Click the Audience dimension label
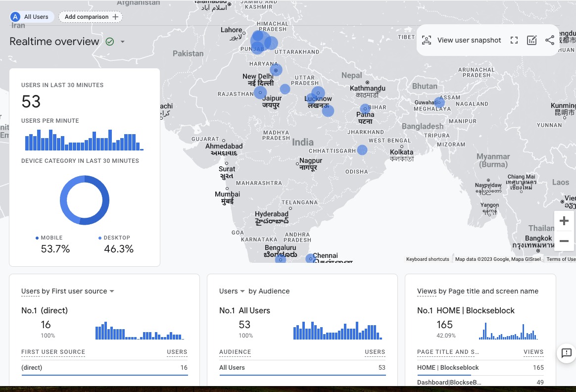The width and height of the screenshot is (576, 392). (x=274, y=291)
